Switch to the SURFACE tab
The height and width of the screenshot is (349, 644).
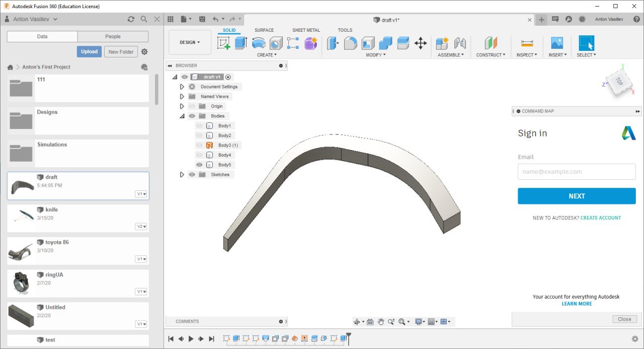click(x=264, y=30)
